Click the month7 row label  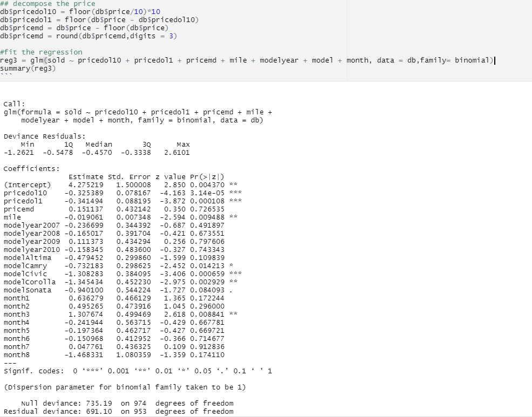click(x=16, y=347)
